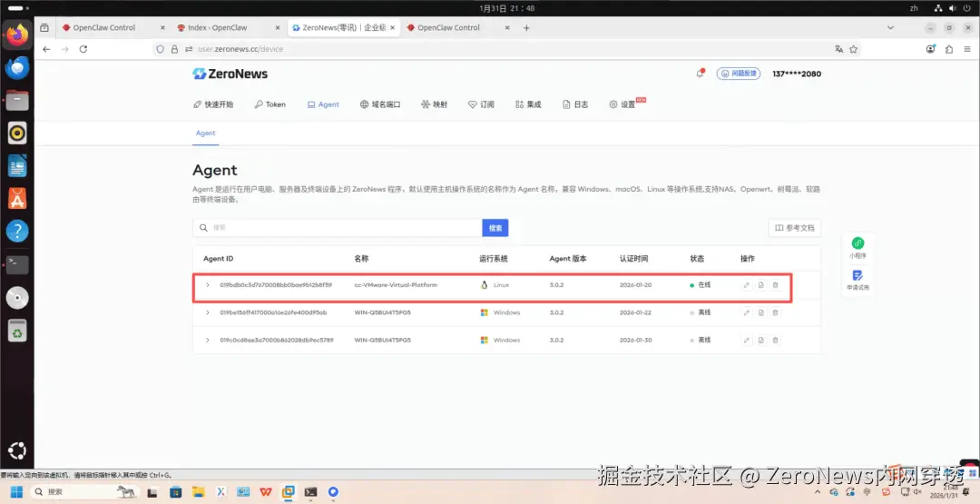The image size is (980, 504).
Task: Open document icon for cc-VMware-Virtual-Platform agent
Action: [x=760, y=285]
